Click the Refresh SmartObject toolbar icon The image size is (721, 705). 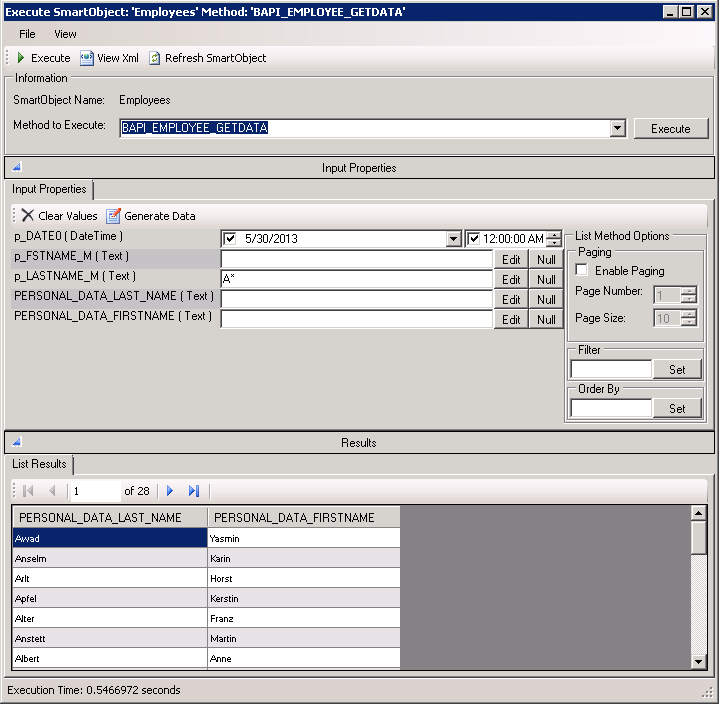coord(155,58)
